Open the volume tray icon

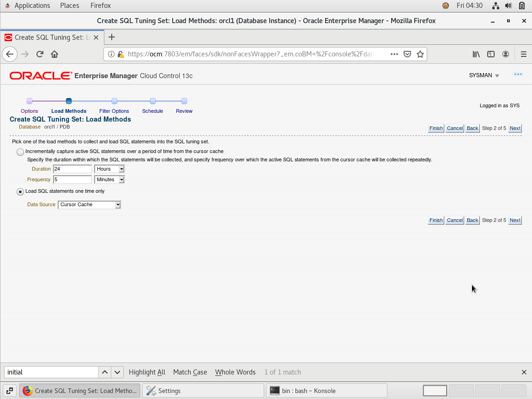[x=508, y=6]
